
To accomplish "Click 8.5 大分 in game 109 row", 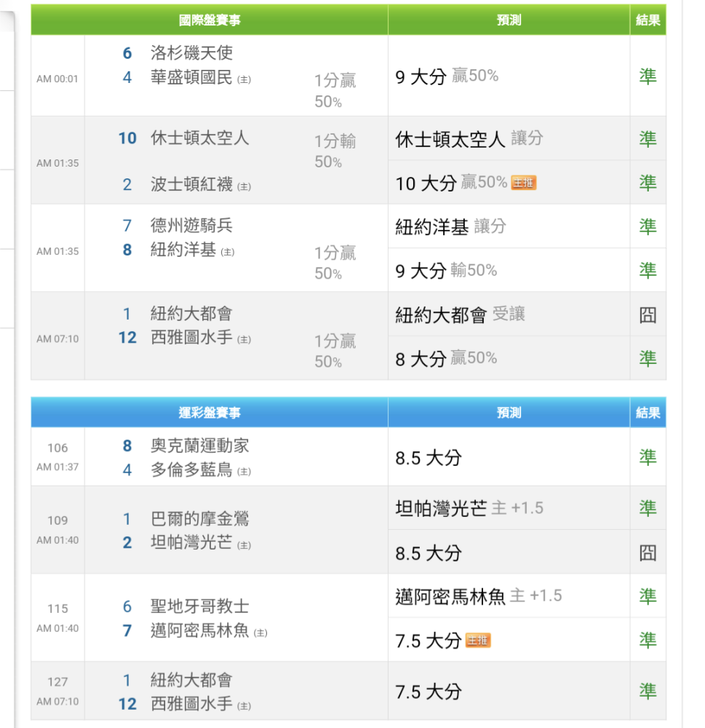I will [429, 553].
